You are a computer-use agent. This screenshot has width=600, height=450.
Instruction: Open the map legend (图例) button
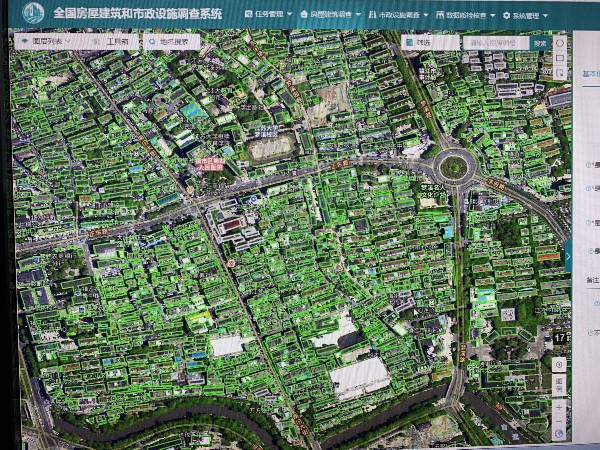click(559, 387)
